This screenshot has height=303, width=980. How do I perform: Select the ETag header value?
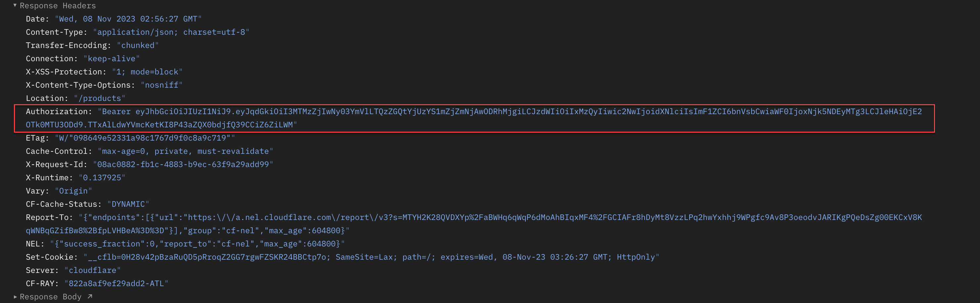[145, 138]
